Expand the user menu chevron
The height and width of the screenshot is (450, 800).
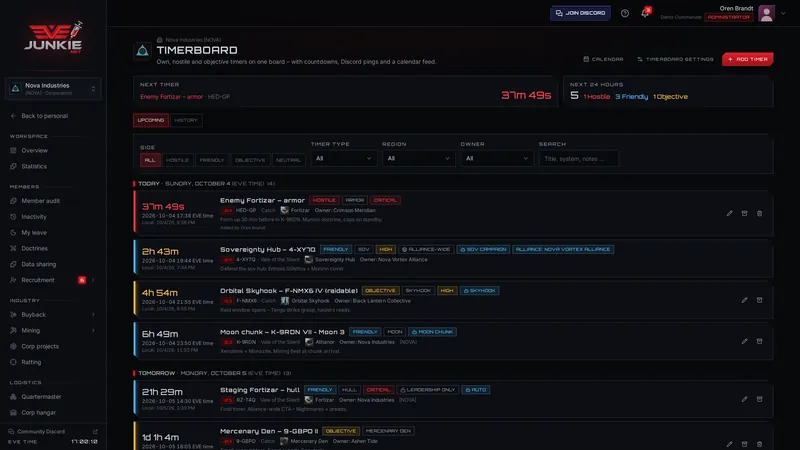[783, 14]
